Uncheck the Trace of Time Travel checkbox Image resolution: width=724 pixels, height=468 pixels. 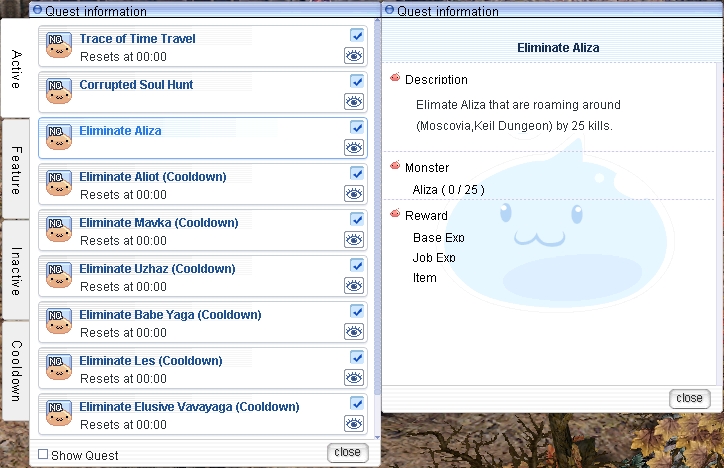pyautogui.click(x=357, y=36)
